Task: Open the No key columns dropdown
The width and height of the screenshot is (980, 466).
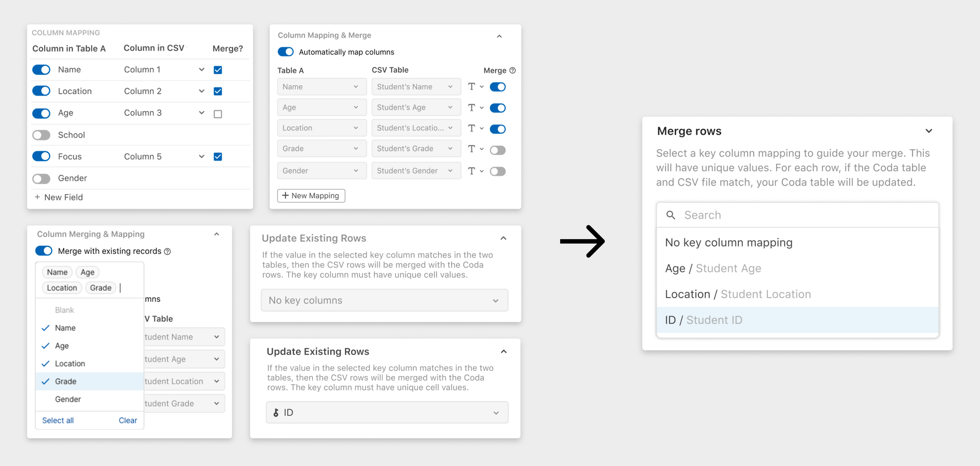Action: [x=384, y=300]
